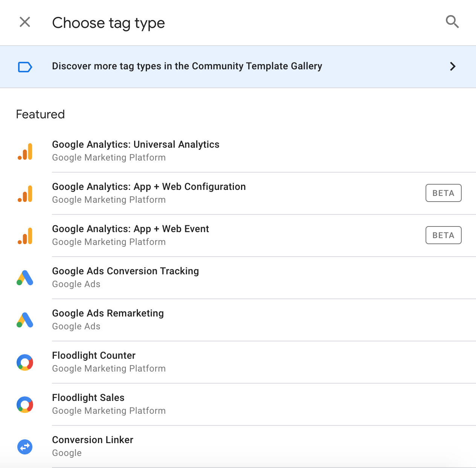Click BETA badge on App + Web Event

[444, 235]
